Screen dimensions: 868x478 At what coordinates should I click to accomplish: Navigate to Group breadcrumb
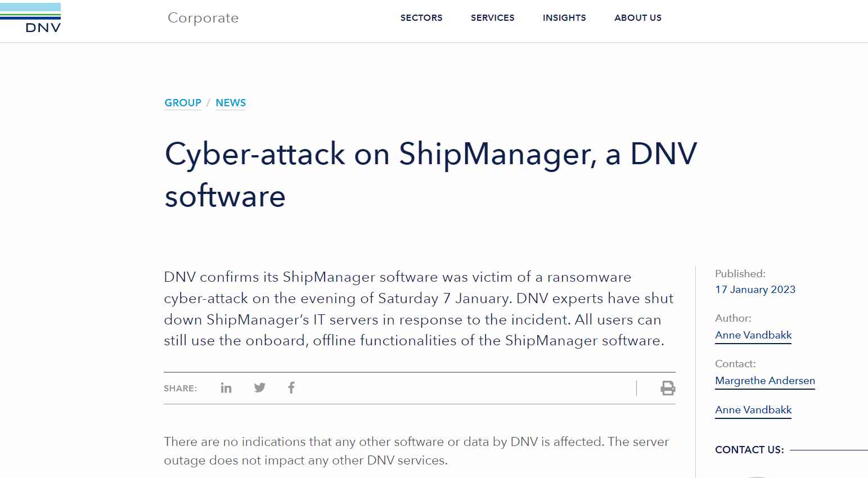click(x=183, y=103)
